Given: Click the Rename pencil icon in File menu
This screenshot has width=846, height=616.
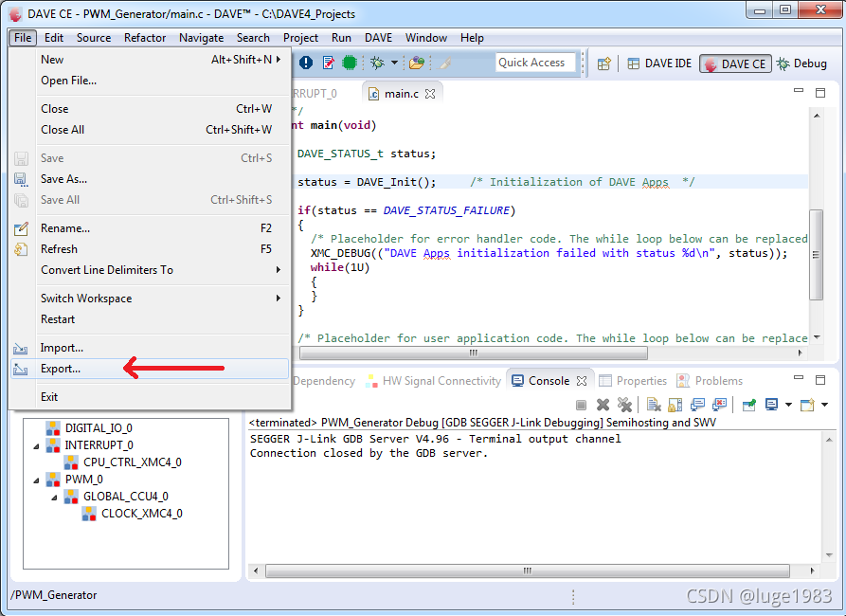Looking at the screenshot, I should pos(21,228).
